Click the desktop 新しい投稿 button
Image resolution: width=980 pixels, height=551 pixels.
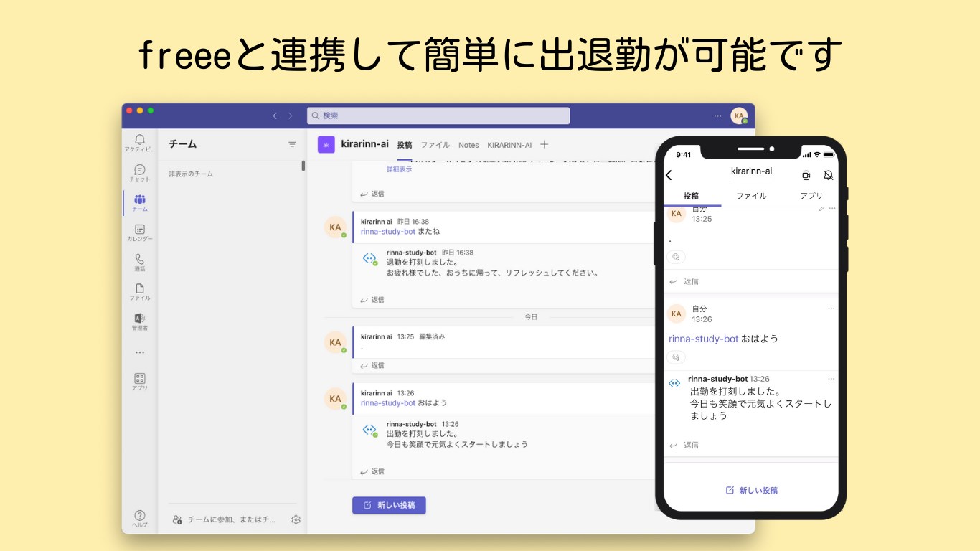[389, 505]
